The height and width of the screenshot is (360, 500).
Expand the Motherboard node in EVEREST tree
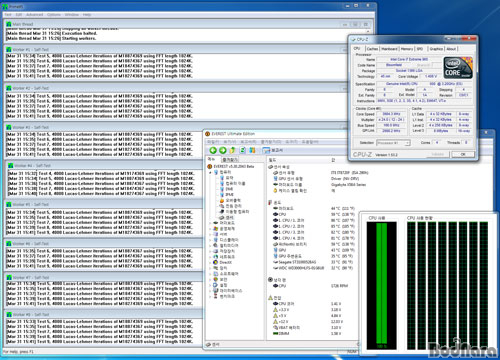[210, 223]
